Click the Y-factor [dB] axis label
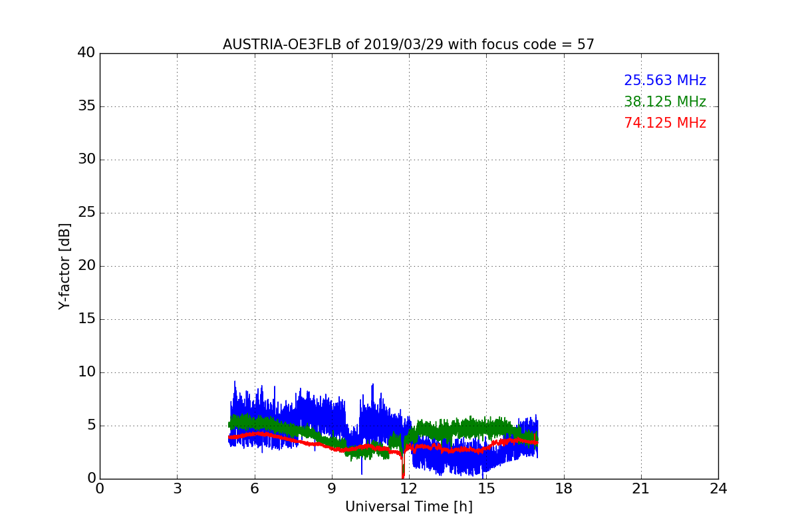Image resolution: width=798 pixels, height=532 pixels. [x=65, y=266]
